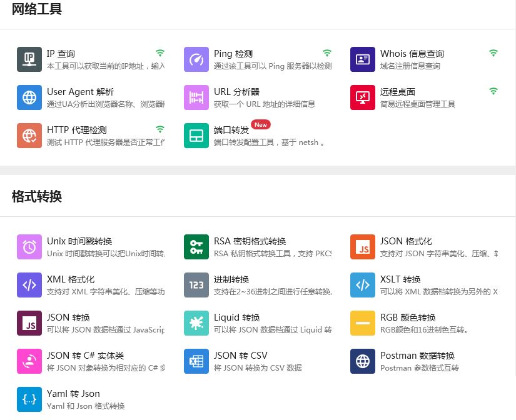516x420 pixels.
Task: Click the RSA 密钥格式转换 key icon
Action: (x=196, y=247)
